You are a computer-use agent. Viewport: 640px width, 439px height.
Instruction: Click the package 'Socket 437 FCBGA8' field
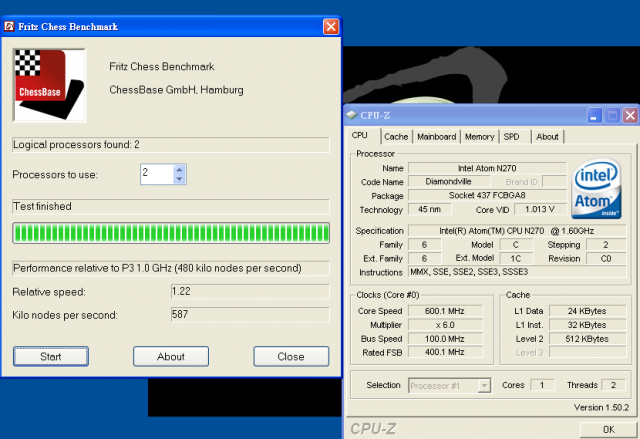(487, 195)
